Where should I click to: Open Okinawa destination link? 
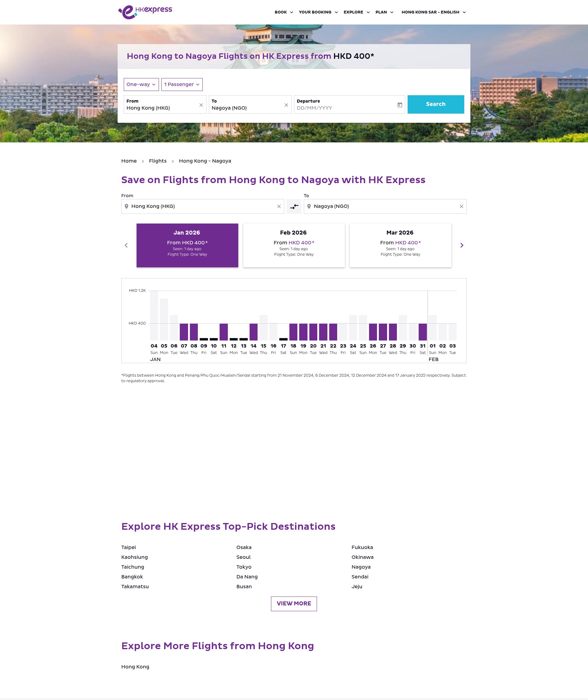(362, 557)
